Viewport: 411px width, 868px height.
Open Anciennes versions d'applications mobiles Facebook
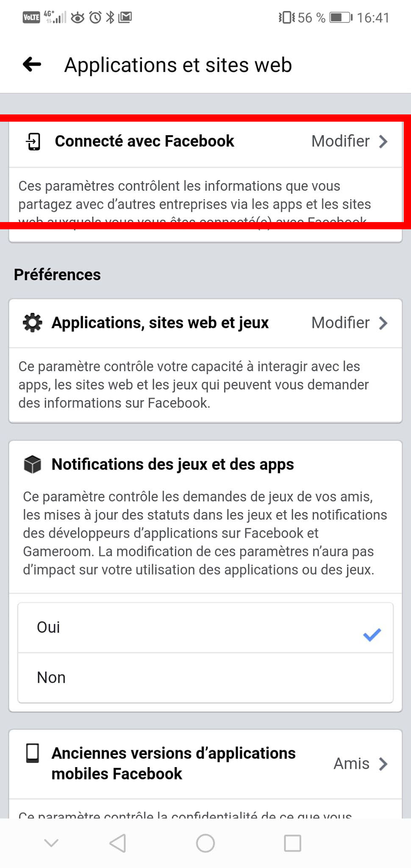tap(173, 763)
